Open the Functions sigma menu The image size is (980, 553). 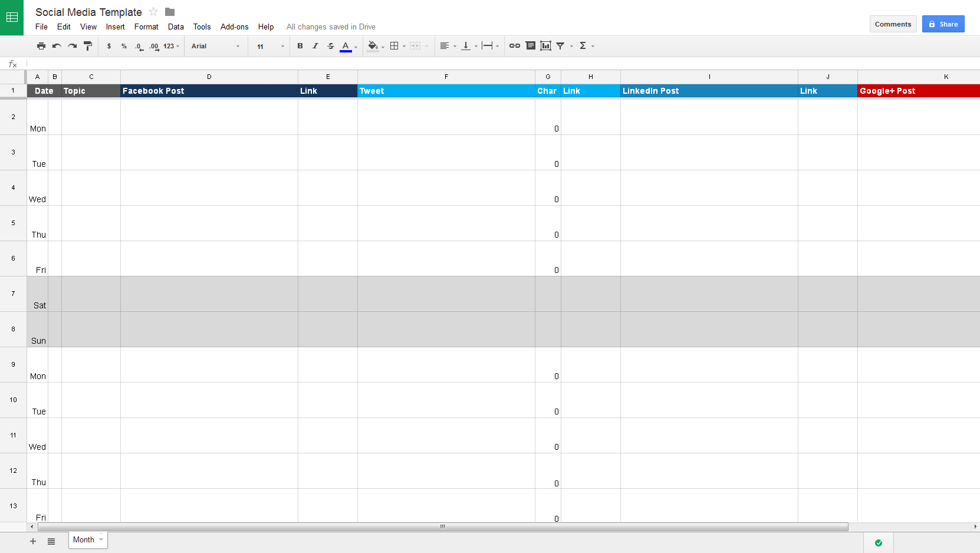tap(586, 46)
